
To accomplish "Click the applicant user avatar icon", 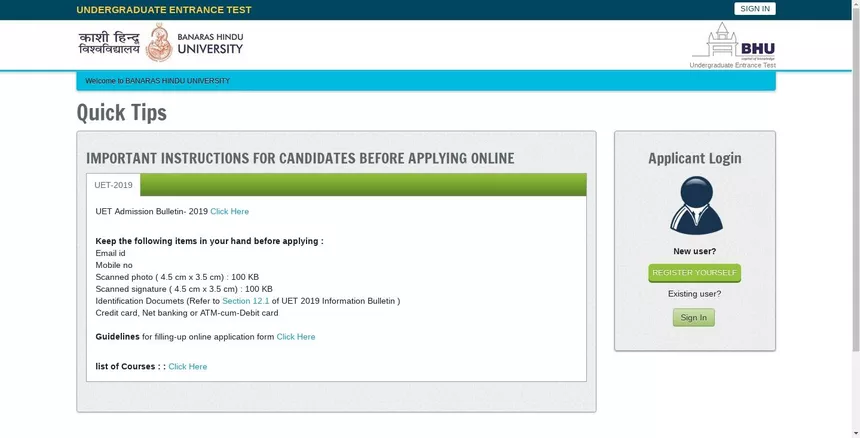I will point(696,206).
